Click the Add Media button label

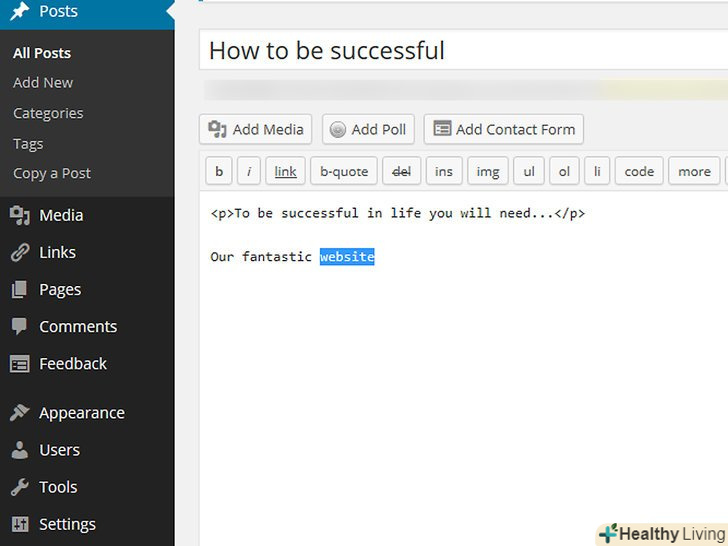coord(268,130)
